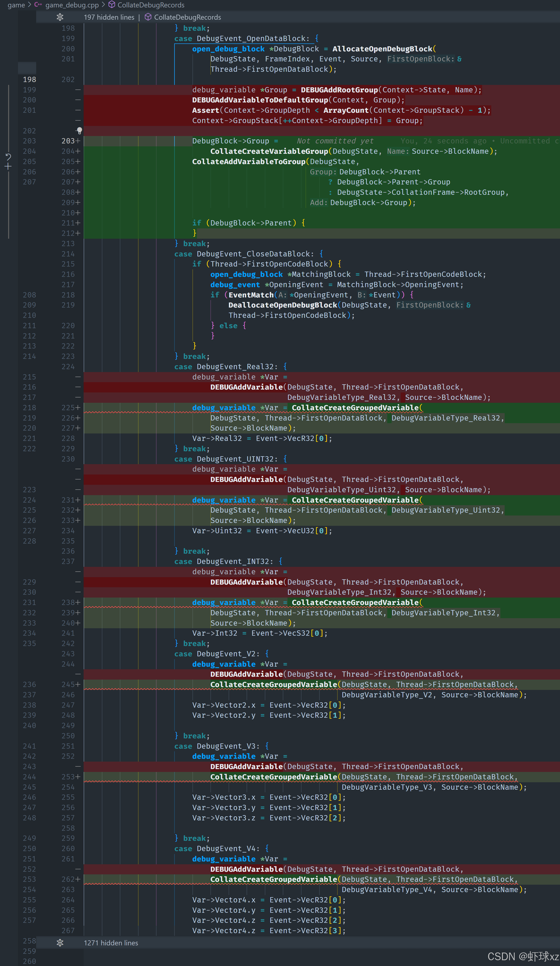Click cube icon in the hidden lines header

coord(148,17)
